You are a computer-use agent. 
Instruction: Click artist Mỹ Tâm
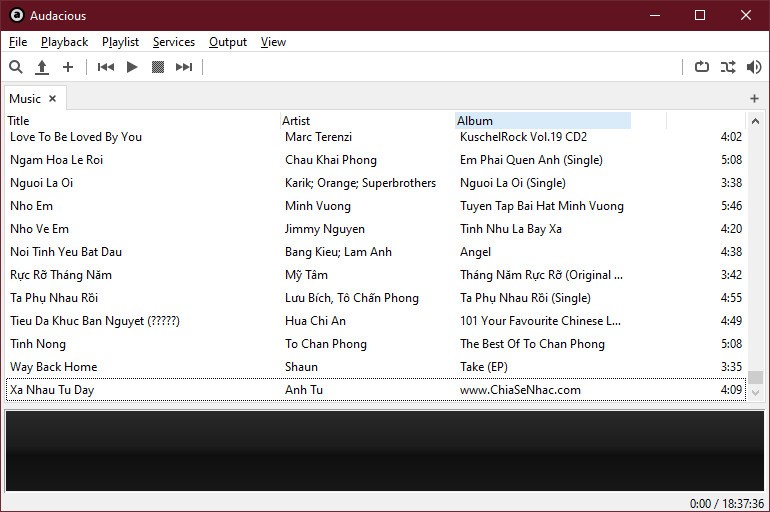tap(306, 275)
